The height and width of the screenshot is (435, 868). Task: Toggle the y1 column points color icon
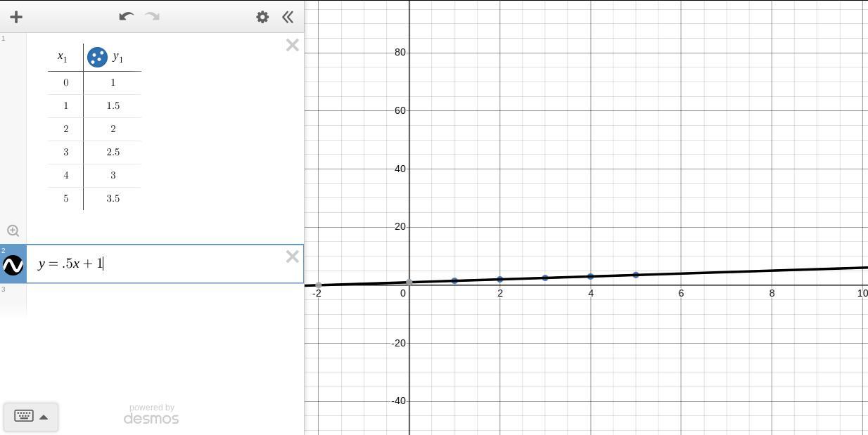click(x=97, y=57)
